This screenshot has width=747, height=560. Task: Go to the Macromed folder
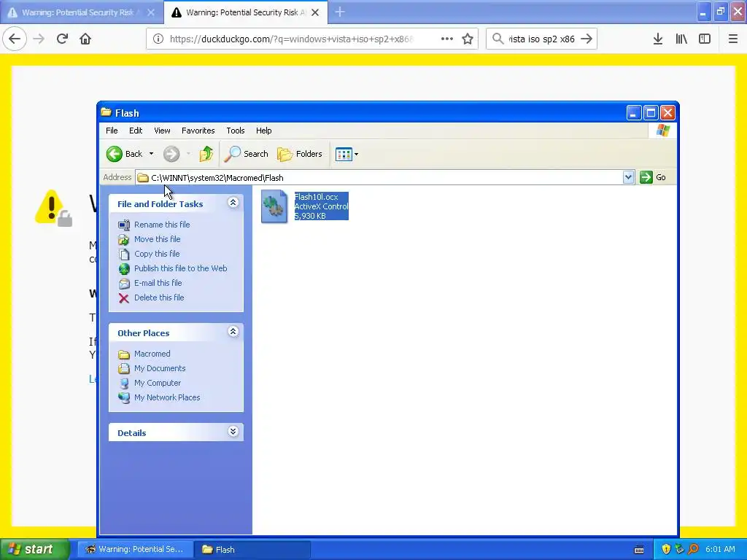click(152, 354)
